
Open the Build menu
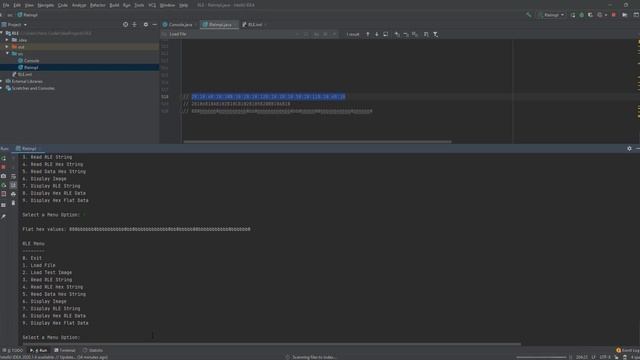114,5
